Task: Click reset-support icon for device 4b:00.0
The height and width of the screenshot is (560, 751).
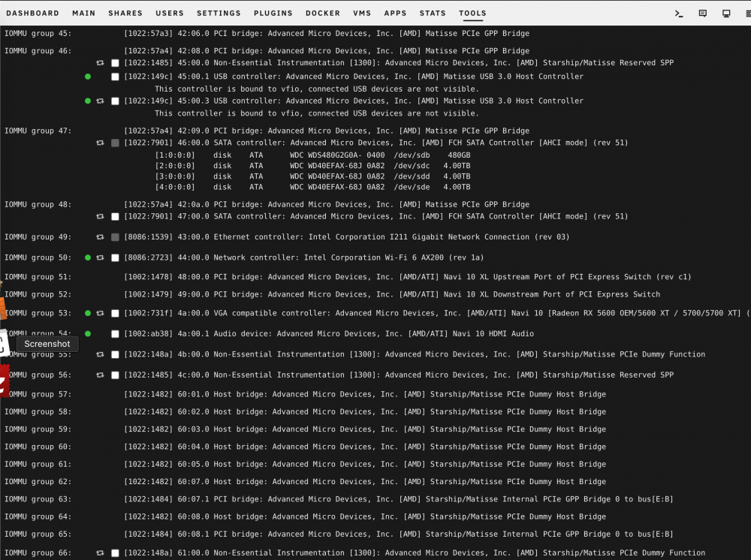Action: click(100, 354)
